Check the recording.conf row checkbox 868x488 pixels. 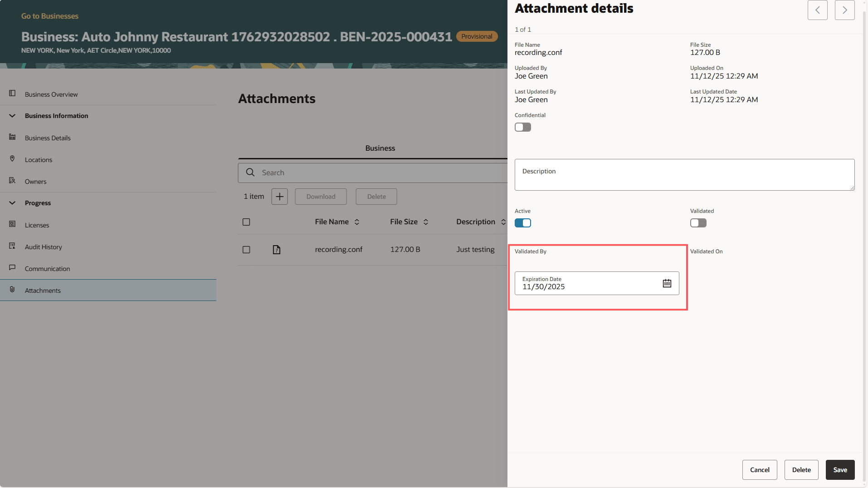pyautogui.click(x=246, y=249)
